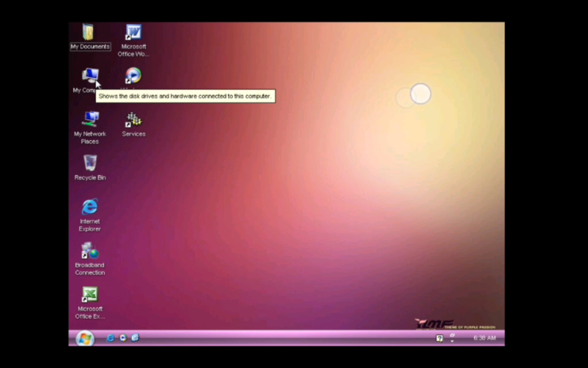This screenshot has height=368, width=588.
Task: Launch Internet Explorer from quick launch
Action: pyautogui.click(x=110, y=338)
